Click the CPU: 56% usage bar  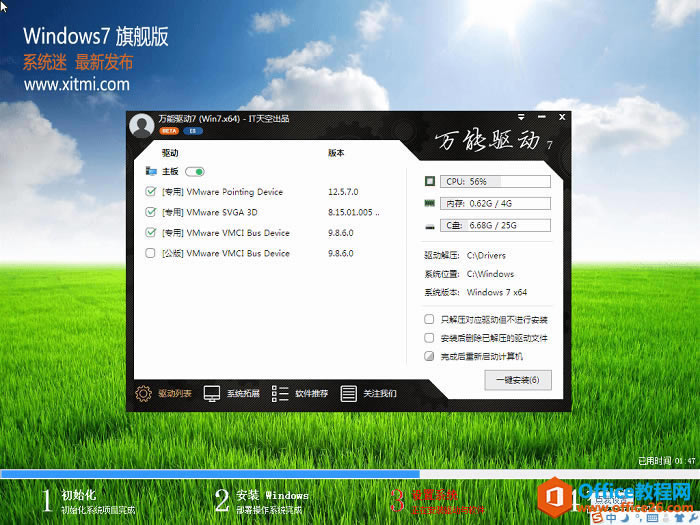click(x=495, y=181)
